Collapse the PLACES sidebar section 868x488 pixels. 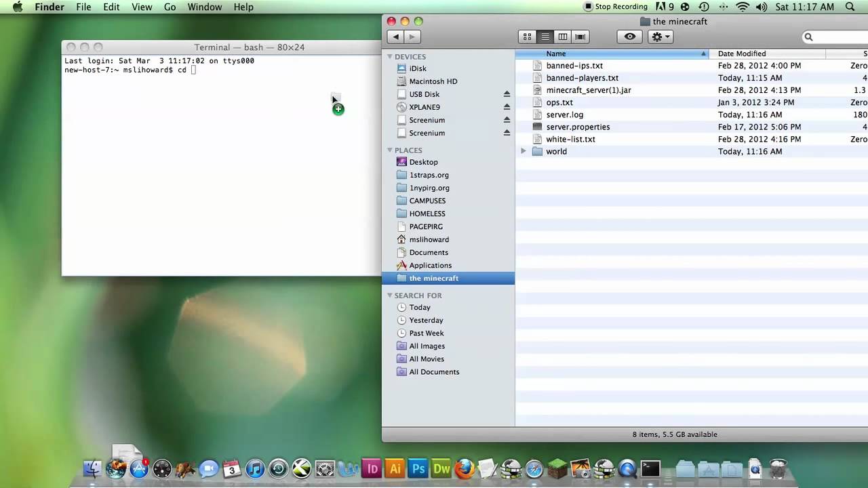[390, 150]
